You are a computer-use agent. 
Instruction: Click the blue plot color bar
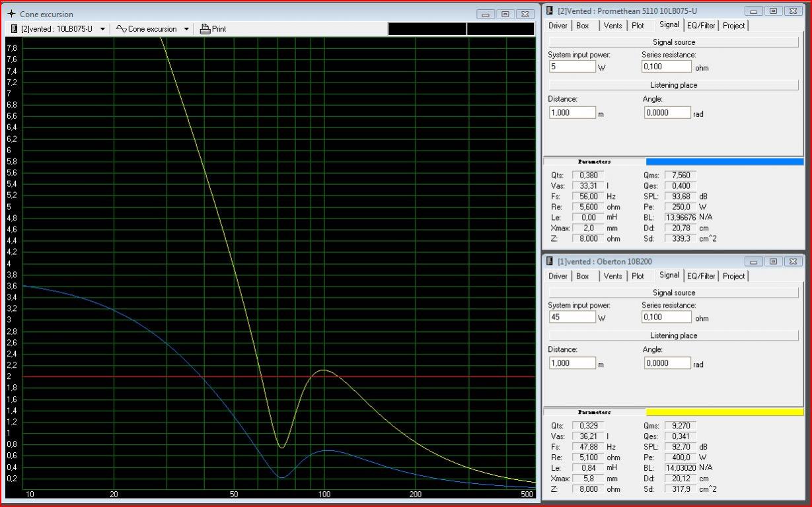coord(724,162)
